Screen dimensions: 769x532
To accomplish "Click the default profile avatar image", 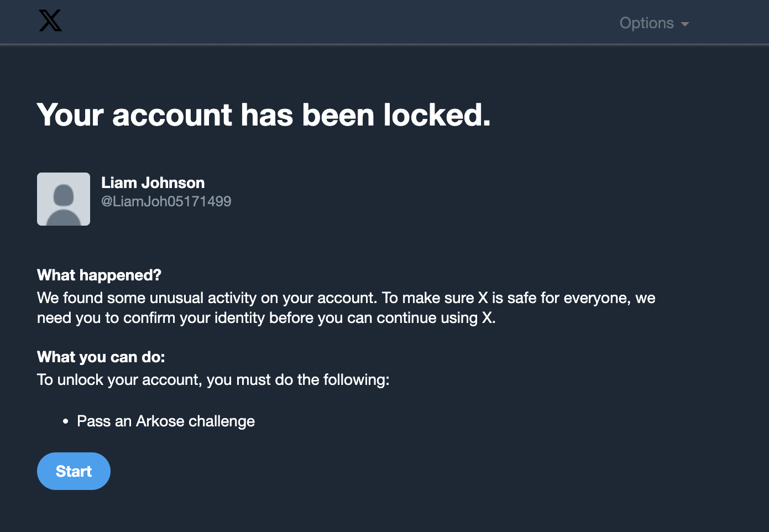I will pos(64,199).
